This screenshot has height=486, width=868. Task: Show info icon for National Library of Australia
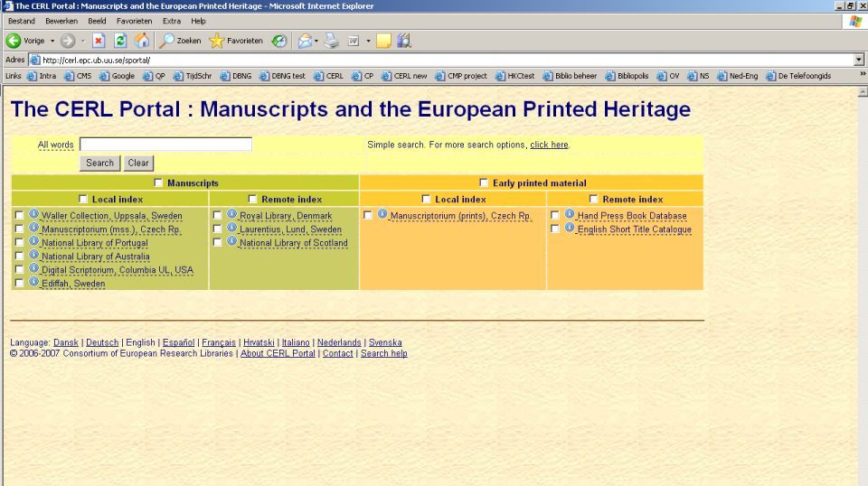(33, 255)
